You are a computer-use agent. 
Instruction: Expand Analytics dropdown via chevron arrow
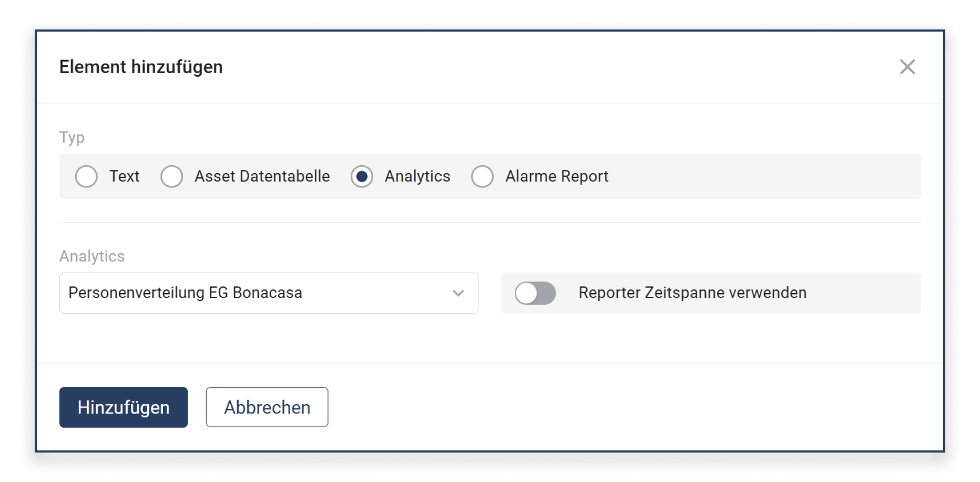(458, 293)
